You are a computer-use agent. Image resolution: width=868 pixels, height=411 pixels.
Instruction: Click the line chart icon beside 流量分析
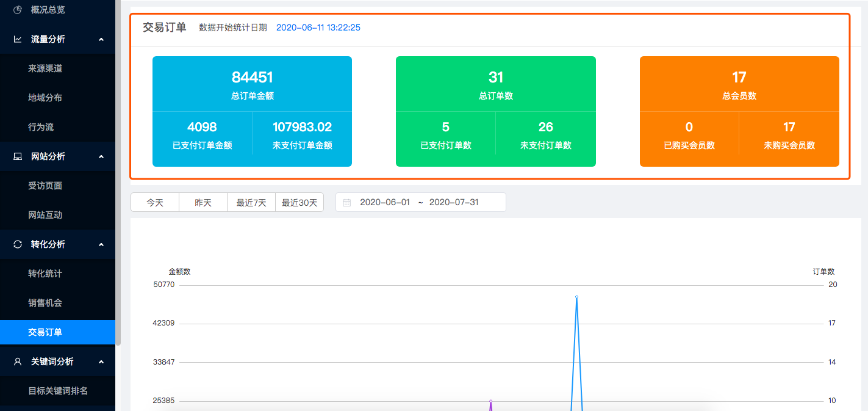tap(18, 39)
